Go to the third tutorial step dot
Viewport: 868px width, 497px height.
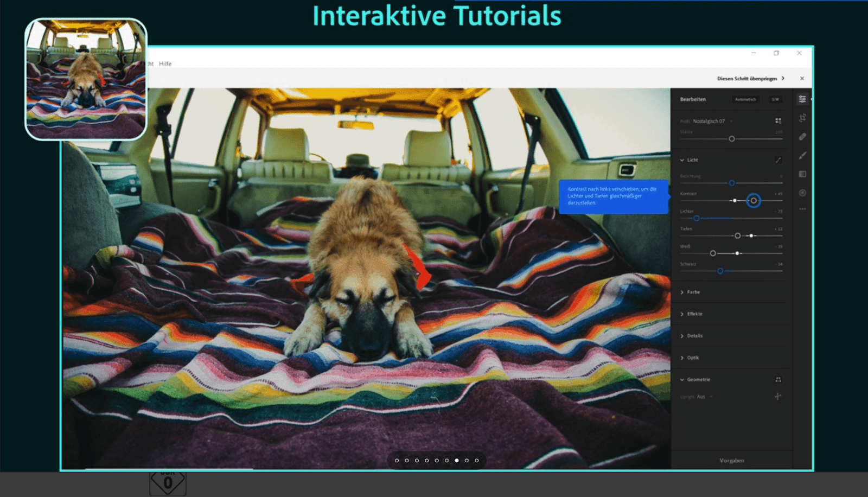pyautogui.click(x=417, y=461)
